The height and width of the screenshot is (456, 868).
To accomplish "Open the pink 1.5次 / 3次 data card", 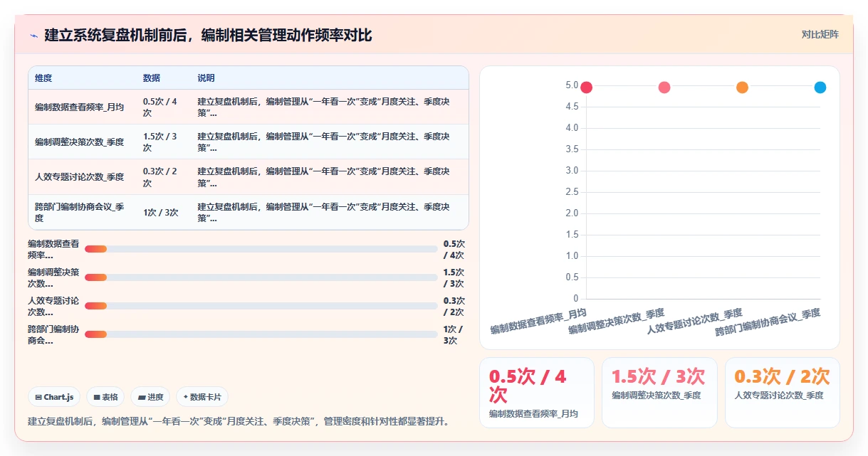I will [x=659, y=393].
